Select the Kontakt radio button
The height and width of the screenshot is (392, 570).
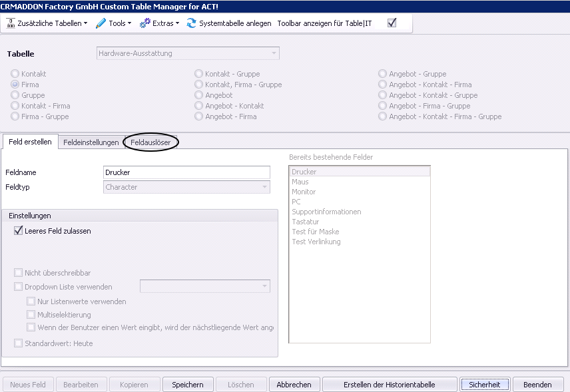pos(15,74)
